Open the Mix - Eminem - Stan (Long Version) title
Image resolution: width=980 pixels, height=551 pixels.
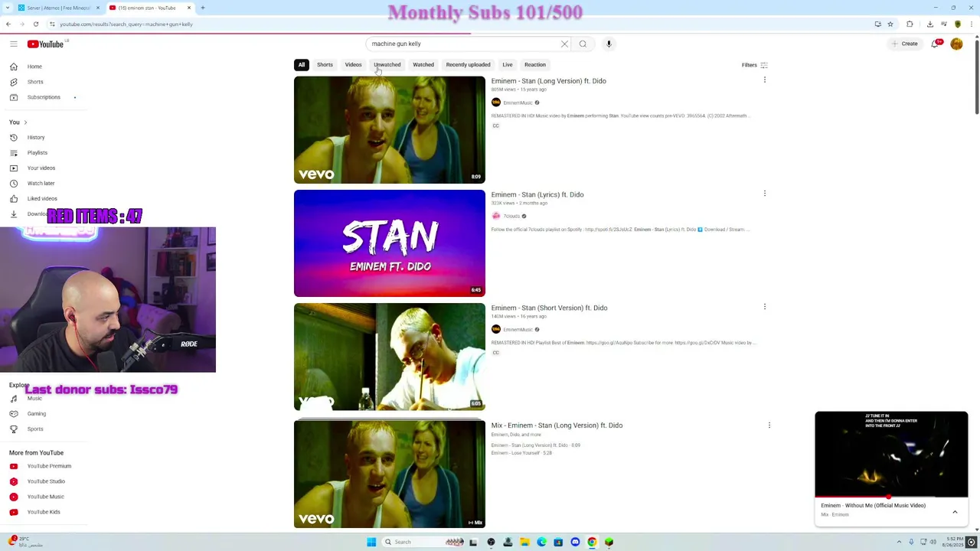pyautogui.click(x=557, y=425)
